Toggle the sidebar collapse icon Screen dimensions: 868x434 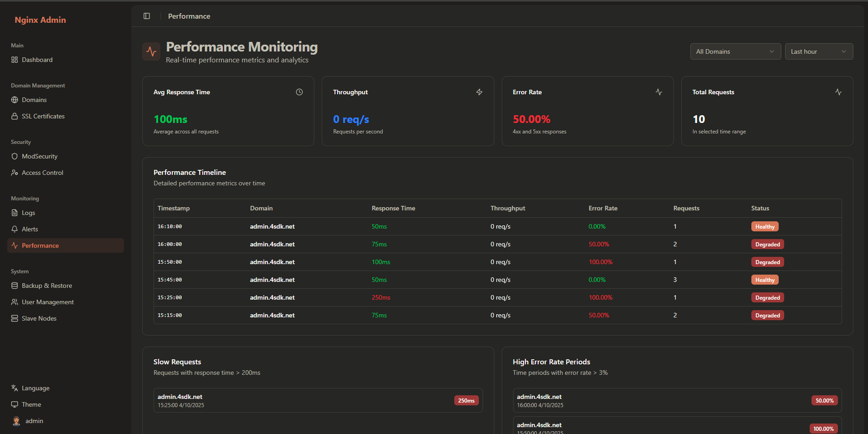click(x=147, y=16)
